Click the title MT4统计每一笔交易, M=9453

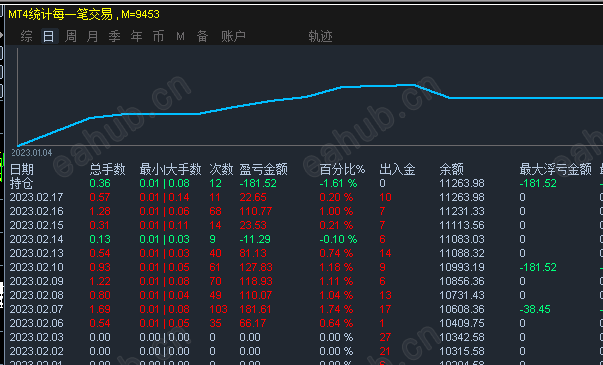84,15
